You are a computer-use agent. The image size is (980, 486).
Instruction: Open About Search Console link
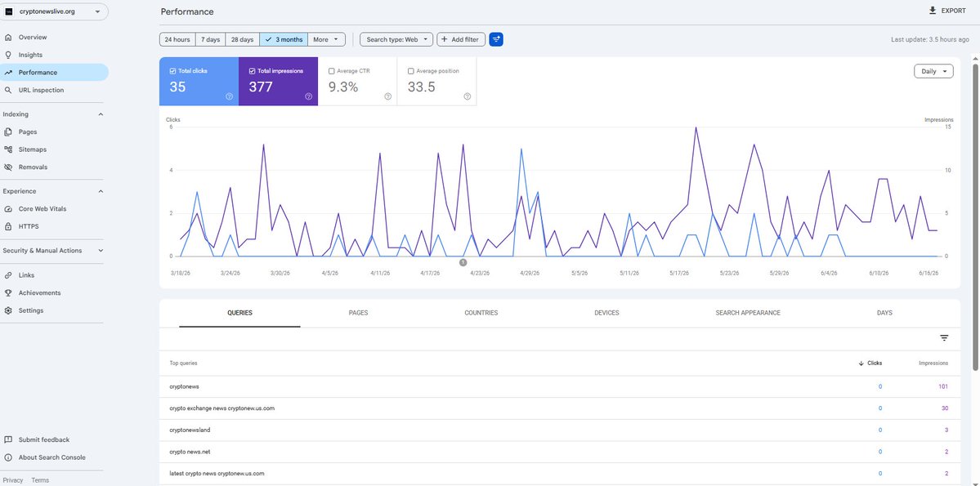51,457
